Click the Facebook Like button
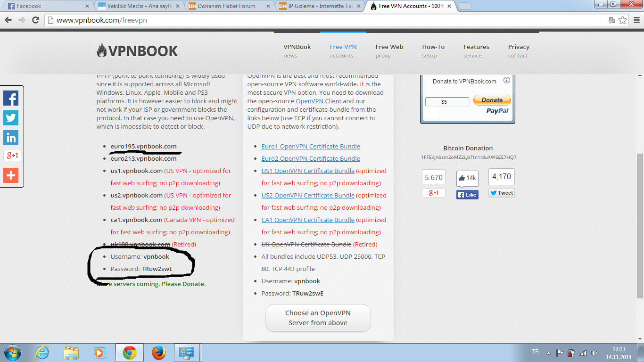Screen dimensions: 644x362 [x=467, y=195]
